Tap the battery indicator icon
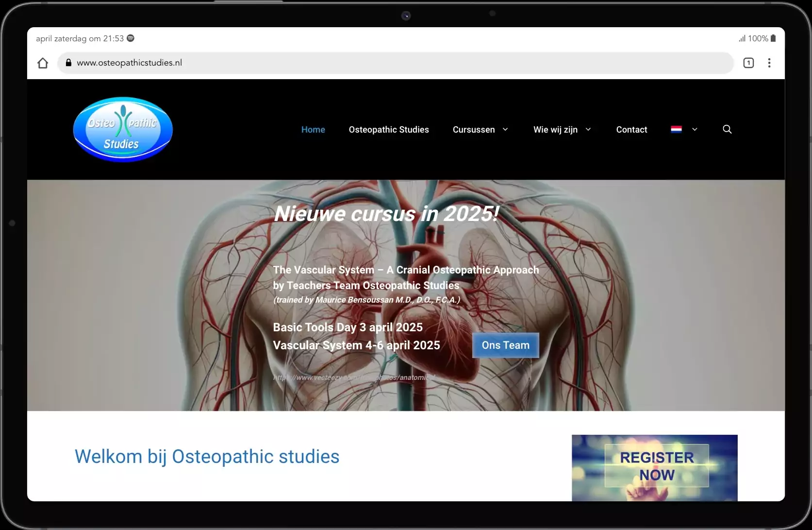Screen dimensions: 812x530 point(773,38)
